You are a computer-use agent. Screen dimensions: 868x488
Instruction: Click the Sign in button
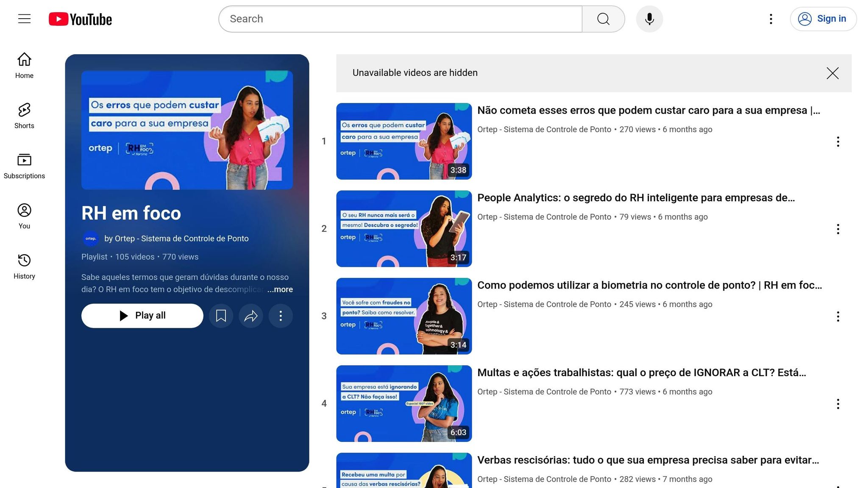[823, 19]
